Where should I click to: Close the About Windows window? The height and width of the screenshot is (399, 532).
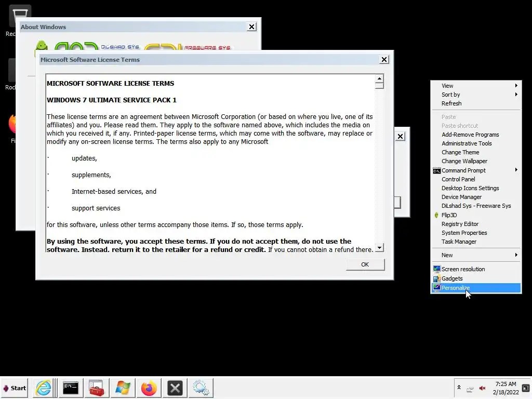(251, 27)
